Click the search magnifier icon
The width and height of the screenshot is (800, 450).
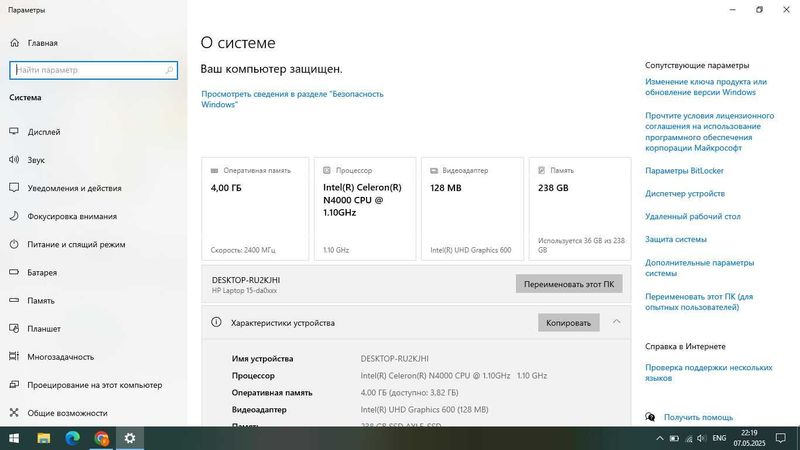169,70
